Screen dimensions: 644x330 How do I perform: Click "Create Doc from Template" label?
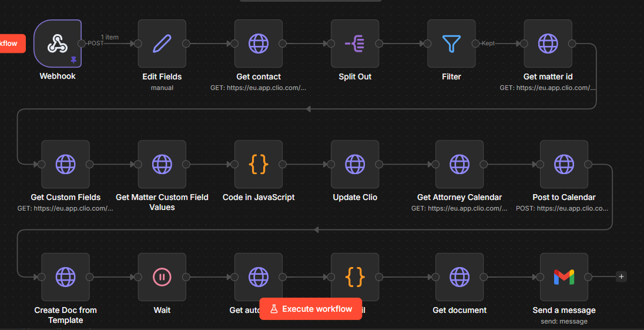pos(65,315)
